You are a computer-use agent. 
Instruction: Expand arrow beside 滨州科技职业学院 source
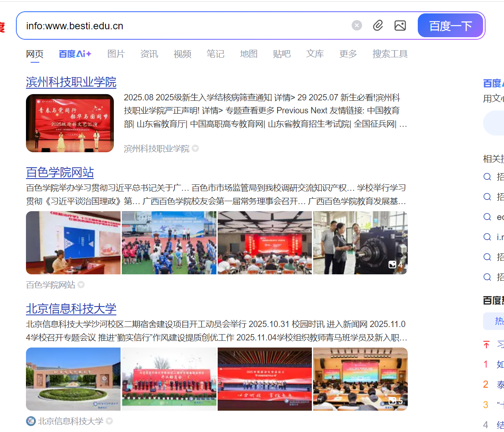tap(195, 148)
